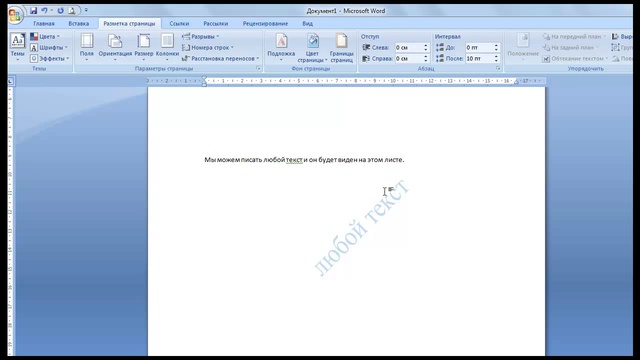Switch to the Вид tab

point(307,24)
